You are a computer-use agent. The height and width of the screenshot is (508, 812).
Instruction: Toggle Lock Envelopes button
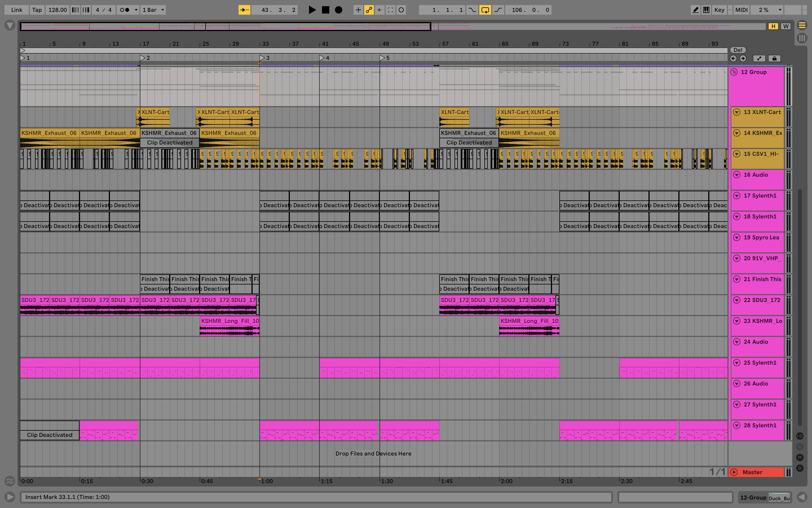coord(775,58)
